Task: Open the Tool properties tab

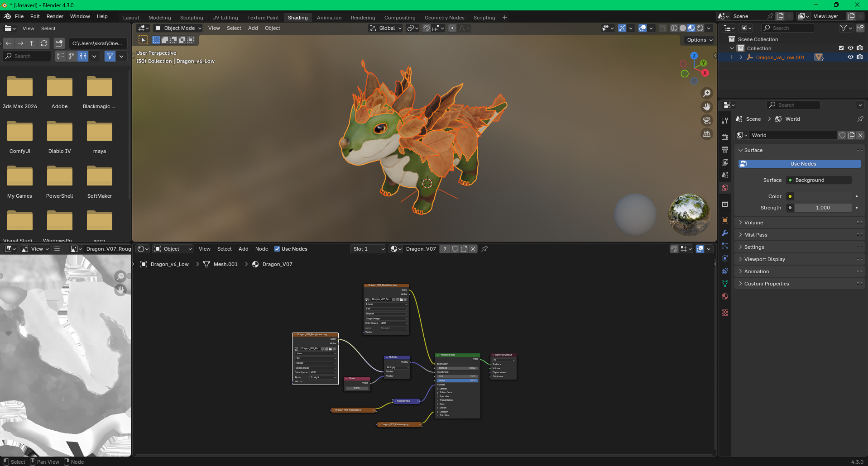Action: (725, 121)
